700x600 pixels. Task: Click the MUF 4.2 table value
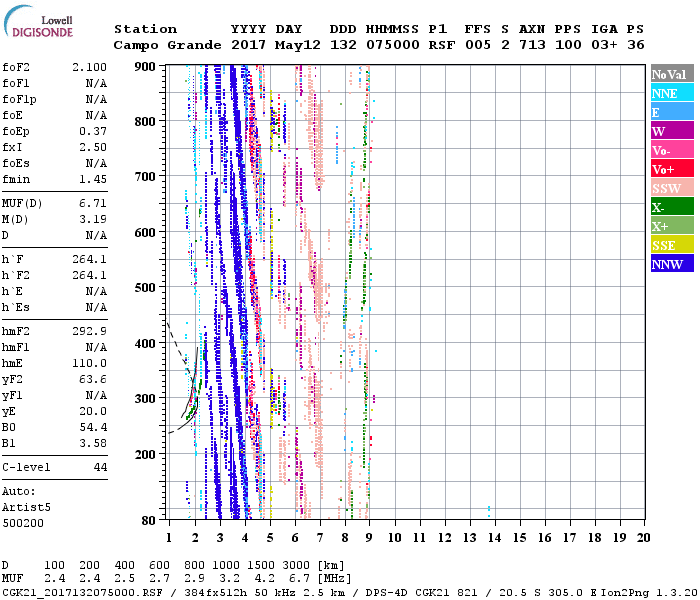(x=264, y=579)
